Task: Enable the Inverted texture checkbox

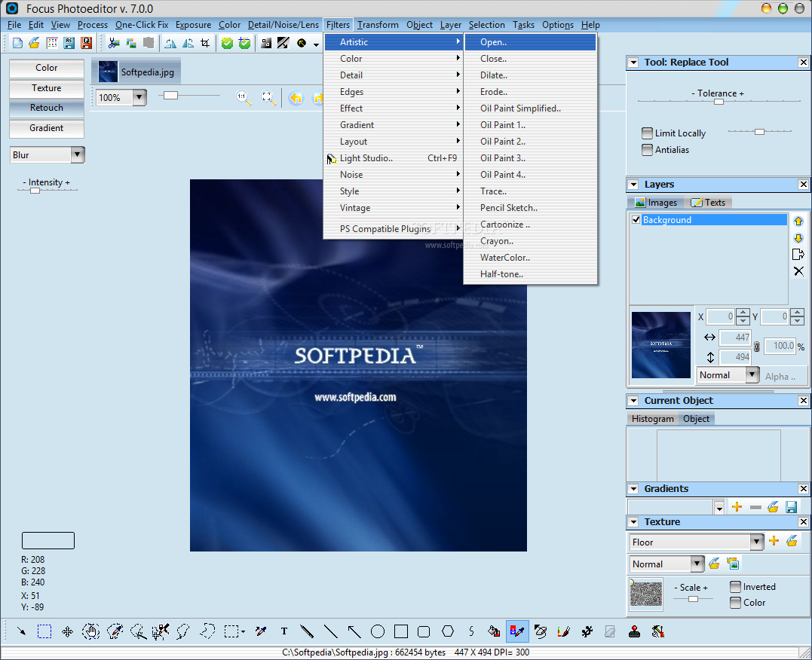Action: point(735,586)
